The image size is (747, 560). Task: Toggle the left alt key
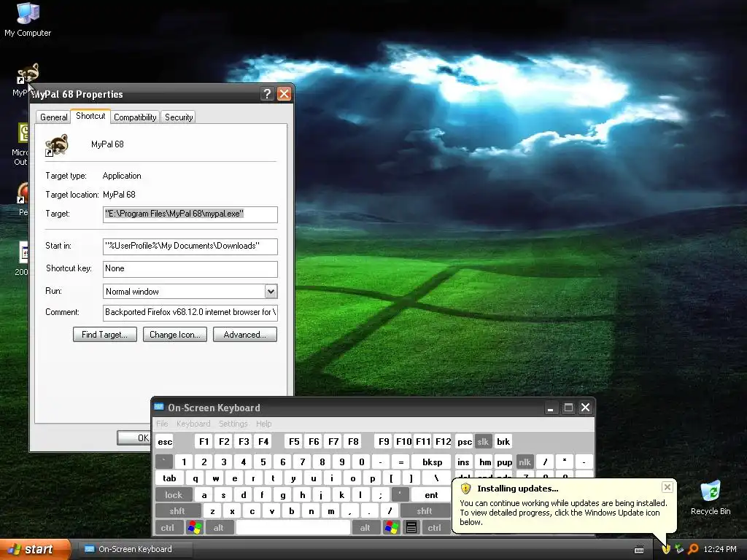coord(218,528)
